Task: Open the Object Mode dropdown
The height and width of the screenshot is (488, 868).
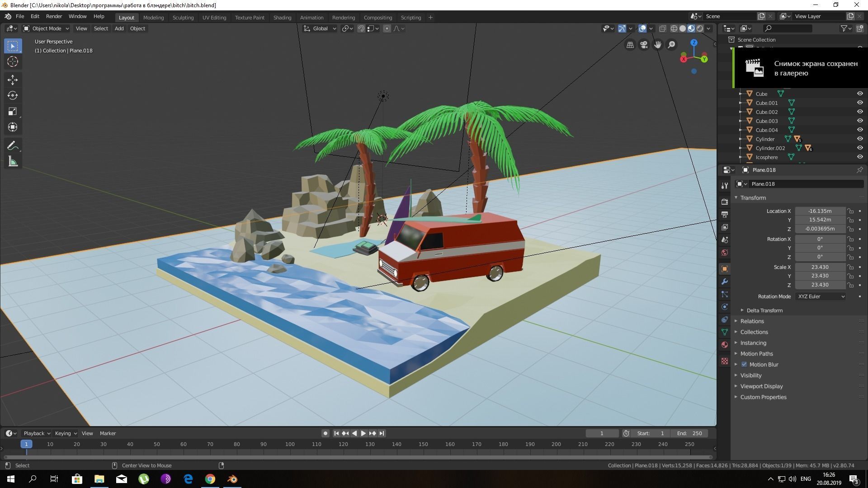Action: pyautogui.click(x=46, y=28)
